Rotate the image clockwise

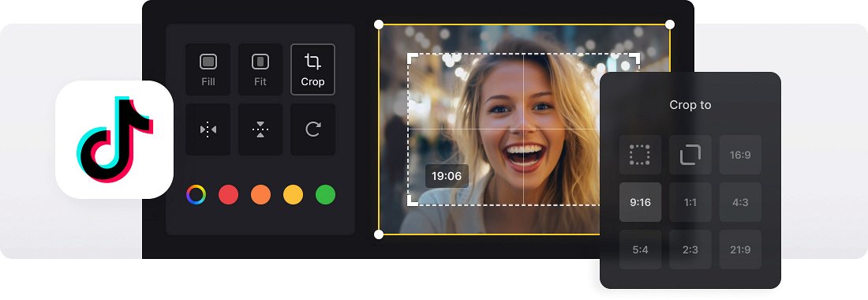click(312, 129)
